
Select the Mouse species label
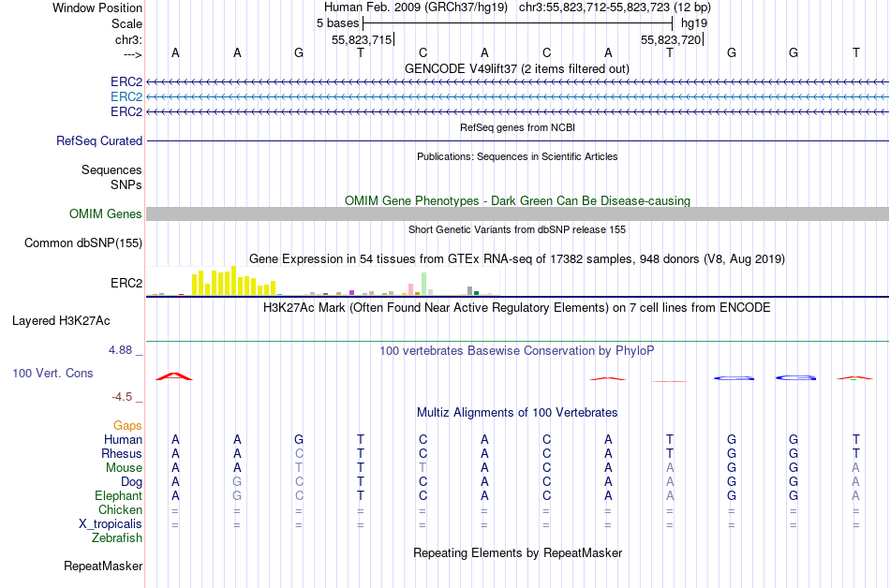124,468
